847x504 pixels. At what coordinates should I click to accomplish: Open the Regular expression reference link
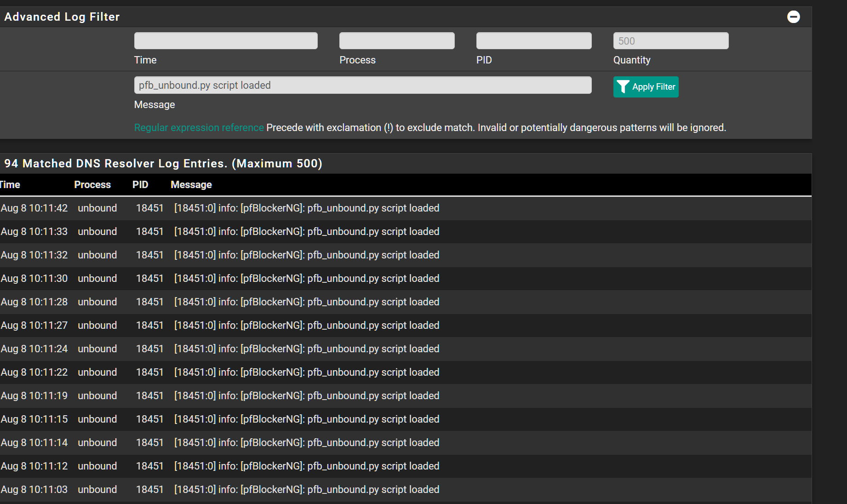pos(199,128)
